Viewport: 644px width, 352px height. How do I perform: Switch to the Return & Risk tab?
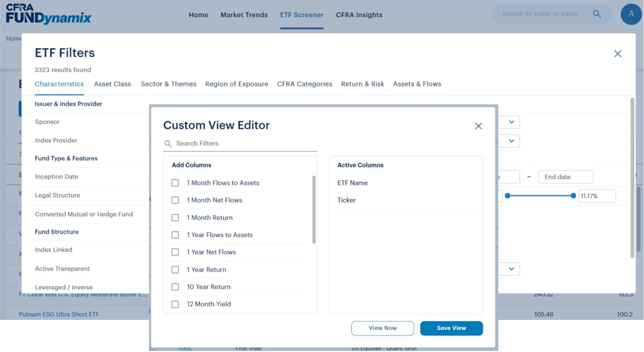coord(363,84)
